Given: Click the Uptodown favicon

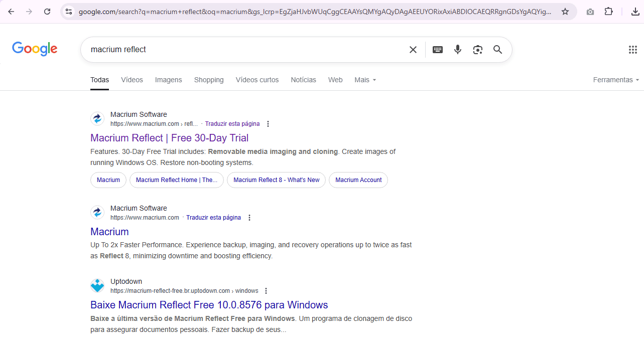Looking at the screenshot, I should (x=97, y=286).
